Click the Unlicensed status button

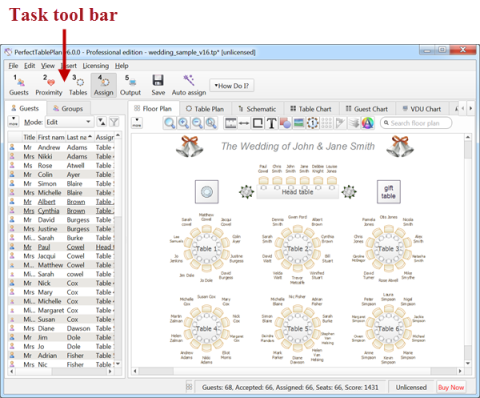click(x=411, y=387)
